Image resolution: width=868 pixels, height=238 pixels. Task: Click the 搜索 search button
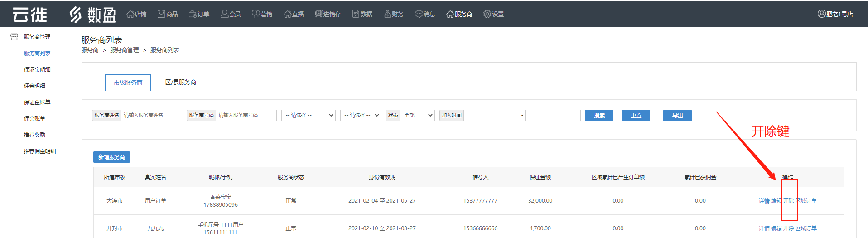(x=599, y=115)
